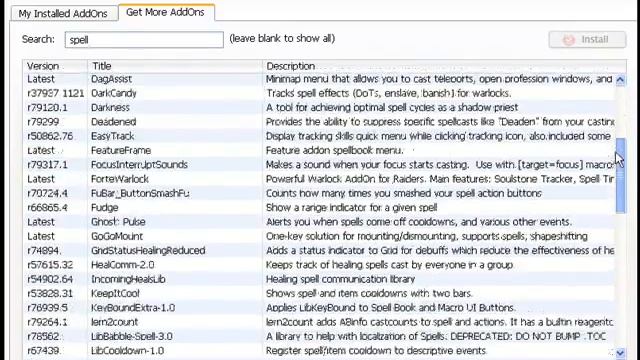Click the scrollbar up arrow

pos(620,80)
